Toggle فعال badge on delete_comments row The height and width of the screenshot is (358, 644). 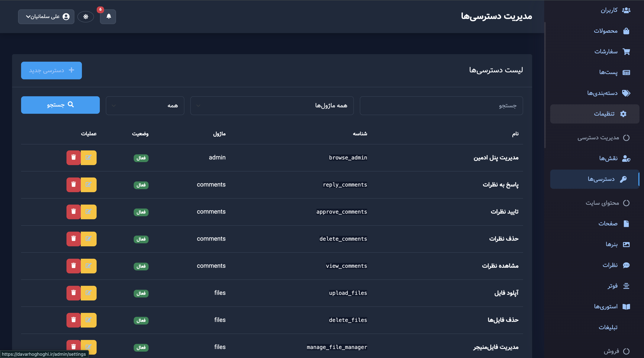pos(141,239)
